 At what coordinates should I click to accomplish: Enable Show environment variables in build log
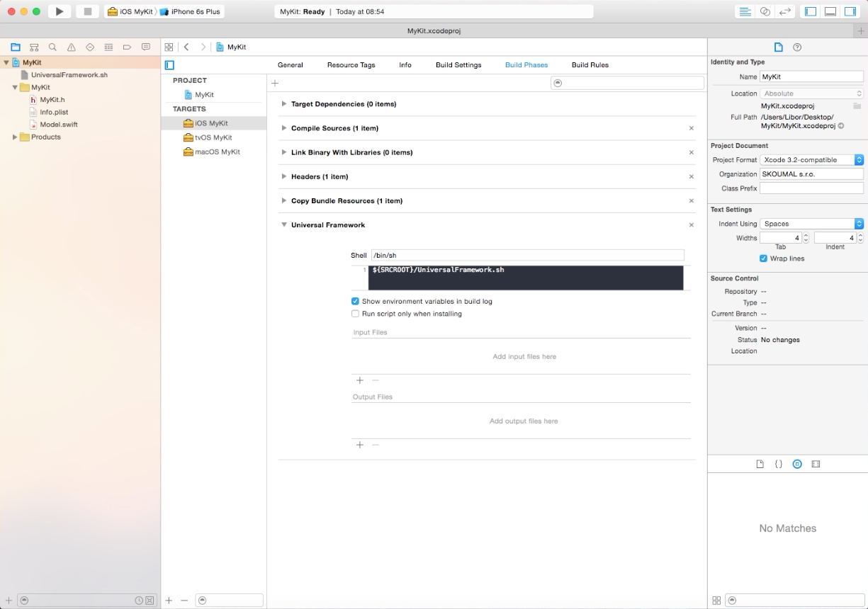[356, 302]
